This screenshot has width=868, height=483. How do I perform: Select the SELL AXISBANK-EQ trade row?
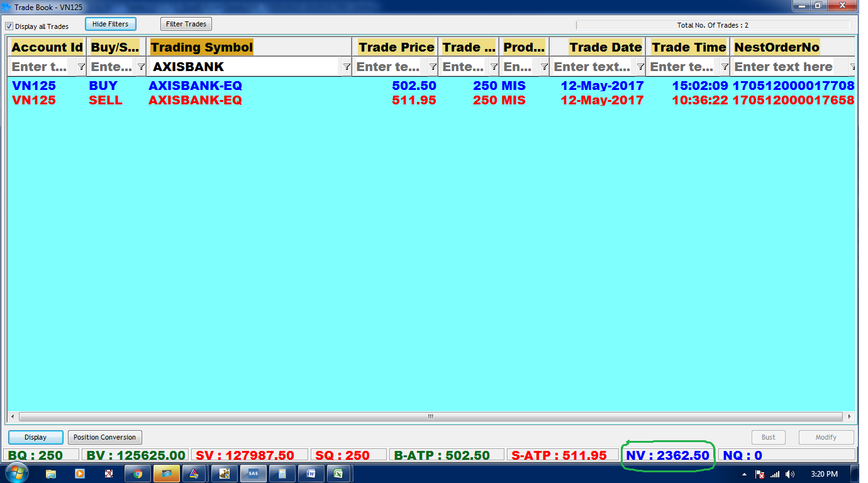coord(431,100)
